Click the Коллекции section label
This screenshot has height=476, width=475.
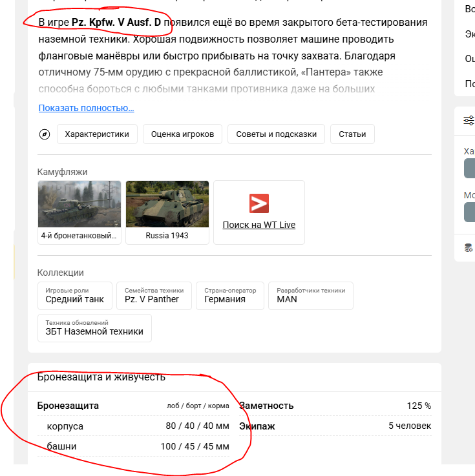[x=61, y=273]
